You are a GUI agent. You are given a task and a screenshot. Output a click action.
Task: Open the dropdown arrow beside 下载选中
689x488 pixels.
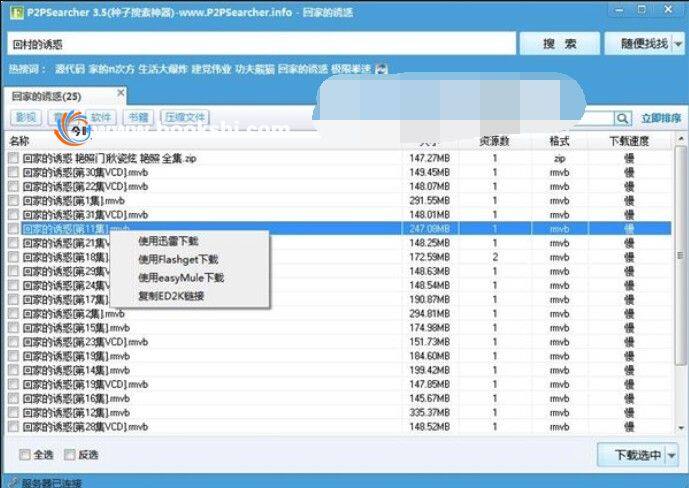(672, 455)
